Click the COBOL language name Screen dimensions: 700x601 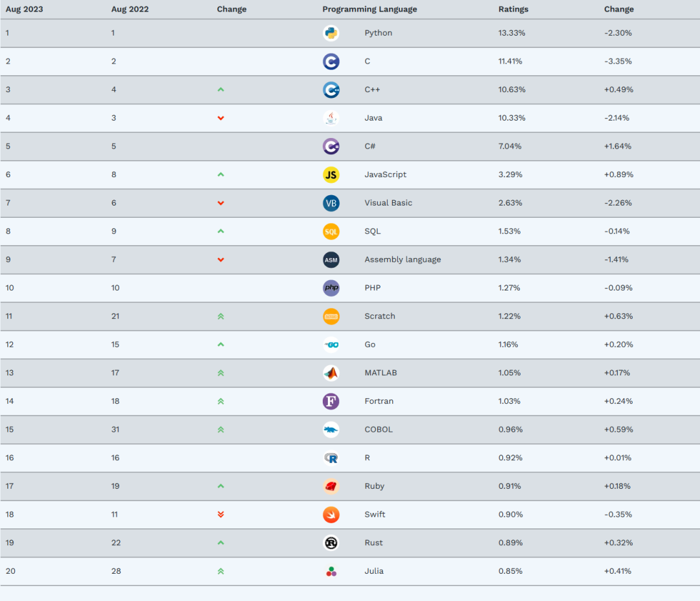tap(379, 430)
